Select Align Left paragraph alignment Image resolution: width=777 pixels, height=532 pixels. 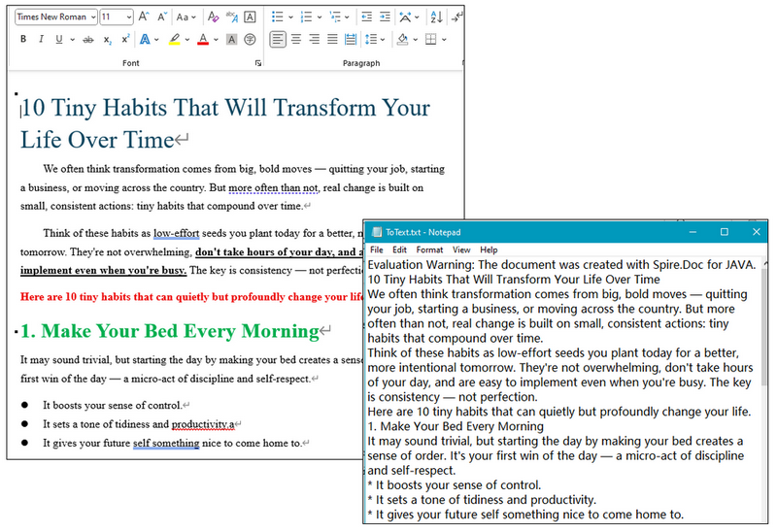coord(278,39)
